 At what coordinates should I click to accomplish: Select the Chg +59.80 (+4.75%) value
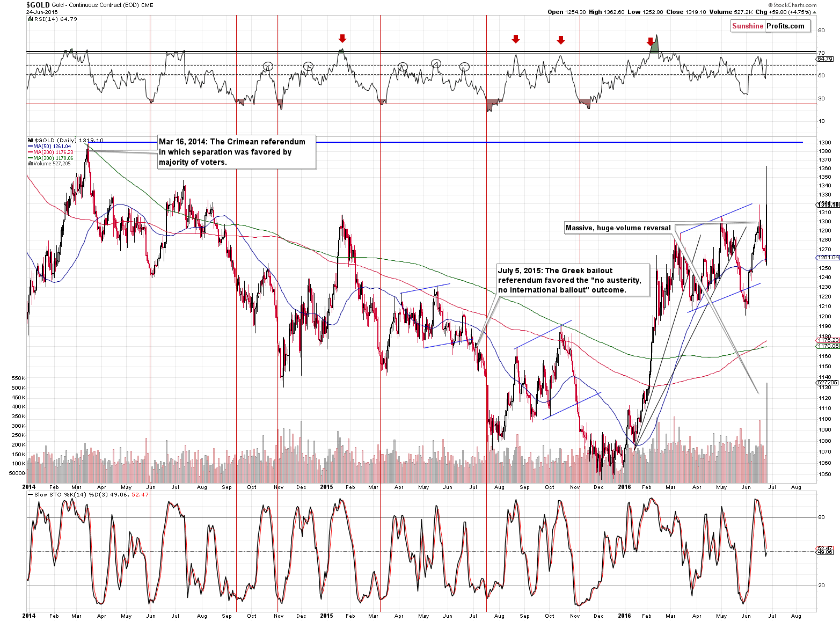pyautogui.click(x=786, y=12)
